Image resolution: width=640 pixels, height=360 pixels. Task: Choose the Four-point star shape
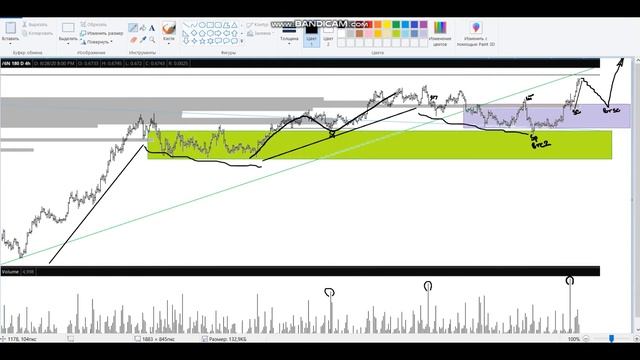(x=194, y=41)
